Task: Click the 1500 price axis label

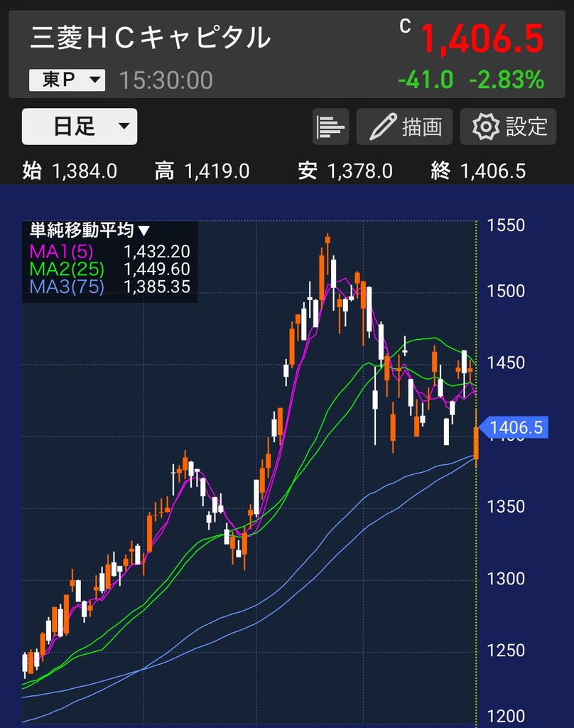Action: click(x=506, y=291)
